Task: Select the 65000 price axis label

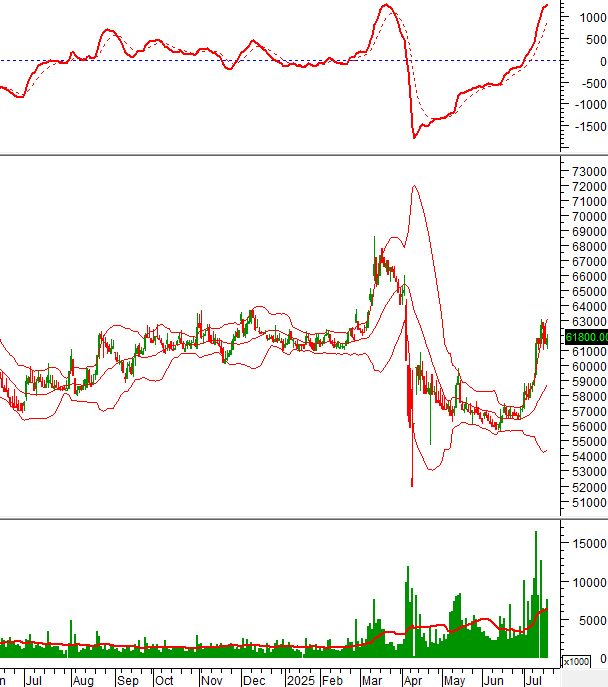Action: point(589,291)
